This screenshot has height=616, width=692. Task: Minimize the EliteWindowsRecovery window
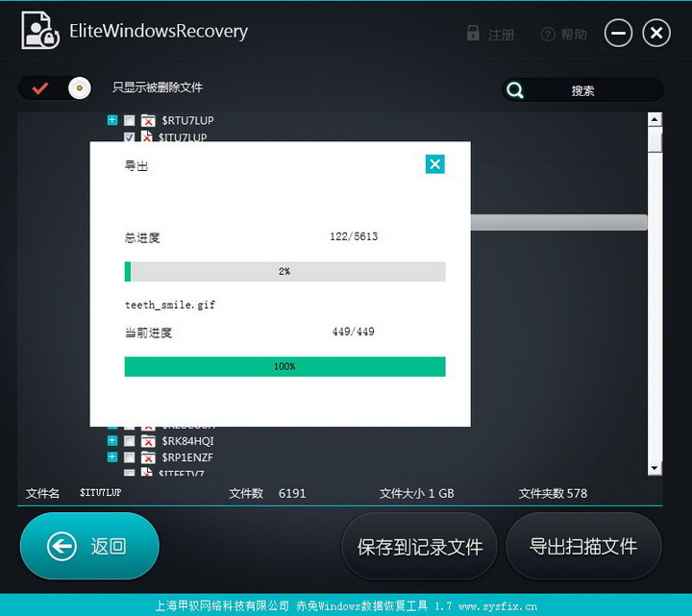[x=618, y=33]
